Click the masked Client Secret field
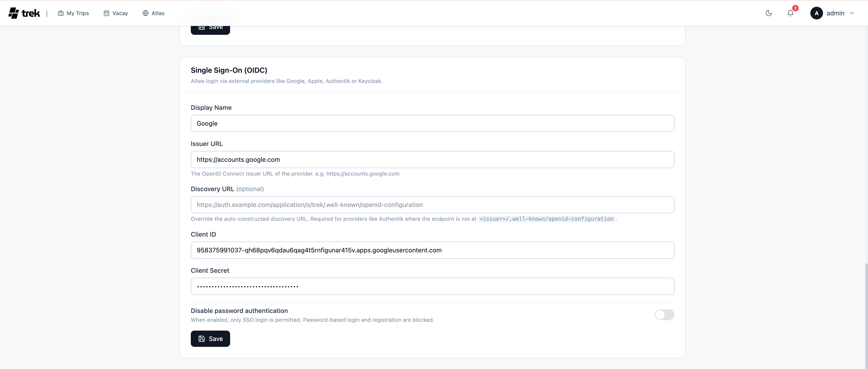The height and width of the screenshot is (369, 868). point(432,286)
